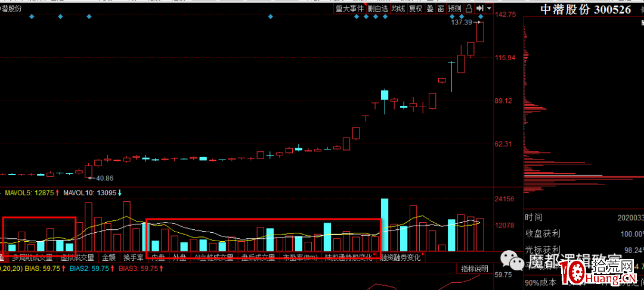Open the 外盘 tab

pyautogui.click(x=179, y=258)
